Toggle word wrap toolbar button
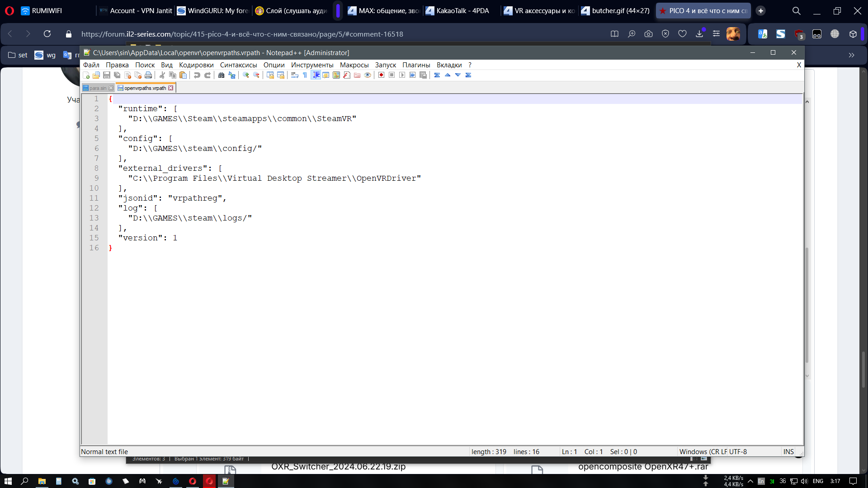Image resolution: width=868 pixels, height=488 pixels. coord(294,75)
